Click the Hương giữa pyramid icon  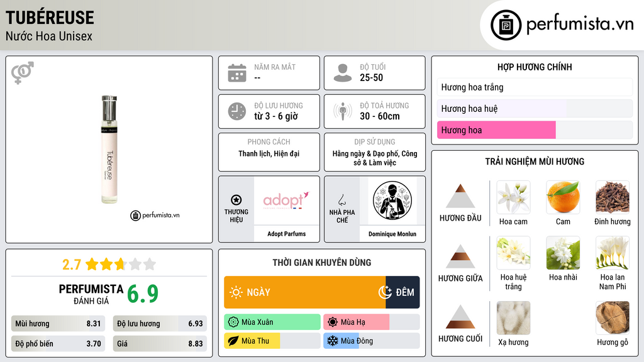tap(460, 256)
